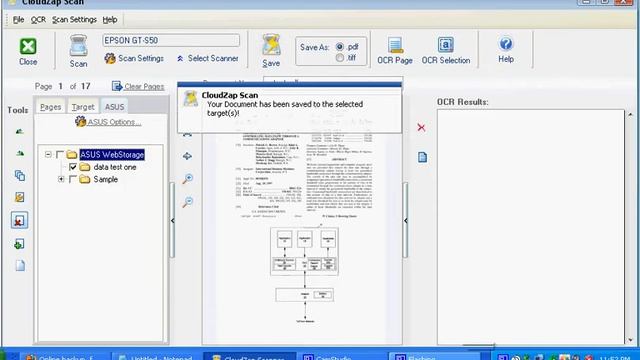Image resolution: width=640 pixels, height=360 pixels.
Task: Click the red X beside OCR Results
Action: [421, 128]
